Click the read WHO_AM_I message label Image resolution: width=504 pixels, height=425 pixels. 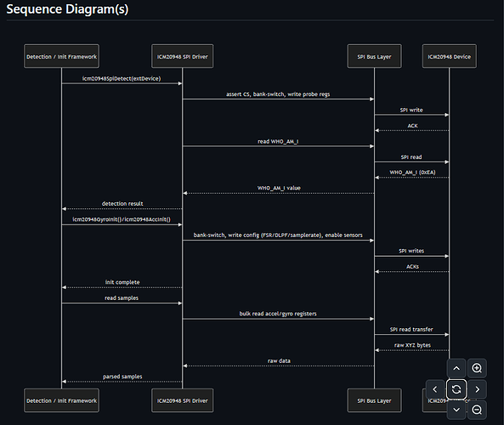click(278, 141)
